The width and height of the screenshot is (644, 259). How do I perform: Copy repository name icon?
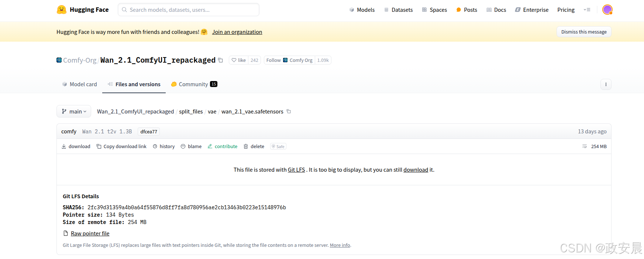[220, 60]
